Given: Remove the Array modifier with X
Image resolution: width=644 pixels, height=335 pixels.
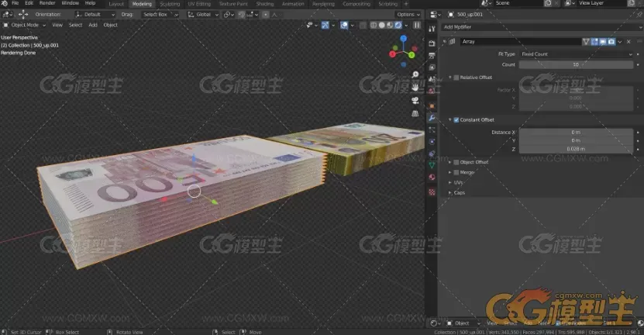Looking at the screenshot, I should point(629,42).
